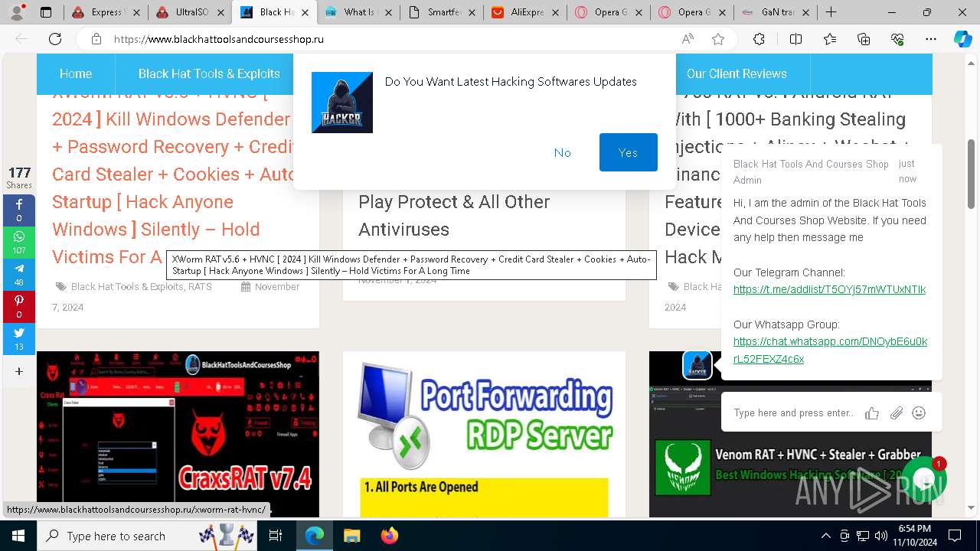Click the browser address bar URL

click(x=219, y=39)
